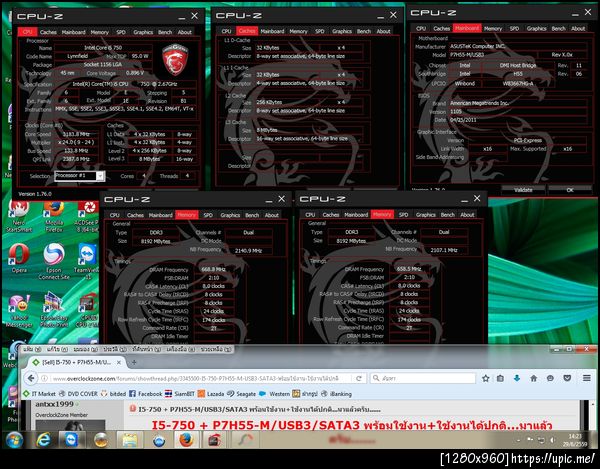Focus the Firefox search box
Screen dimensions: 600x469
coord(423,378)
